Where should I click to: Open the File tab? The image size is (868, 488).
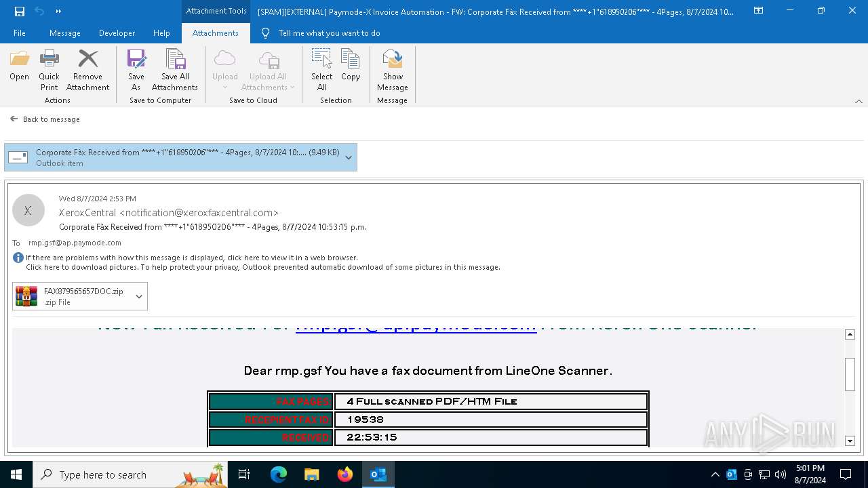[20, 33]
